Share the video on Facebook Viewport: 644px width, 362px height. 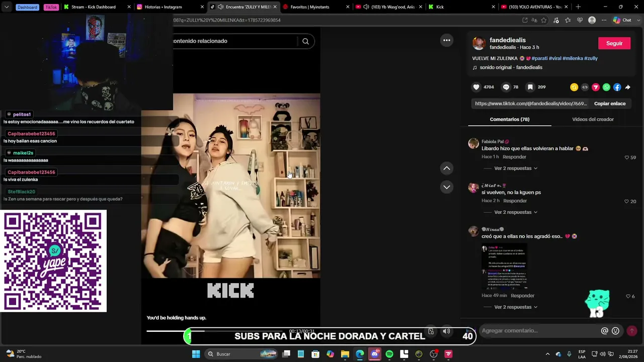617,87
